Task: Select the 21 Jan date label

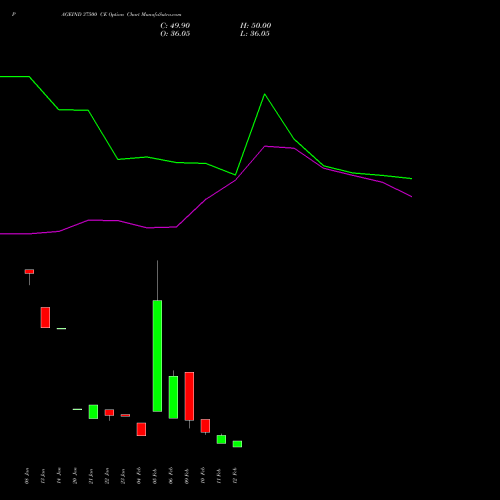Action: (91, 476)
